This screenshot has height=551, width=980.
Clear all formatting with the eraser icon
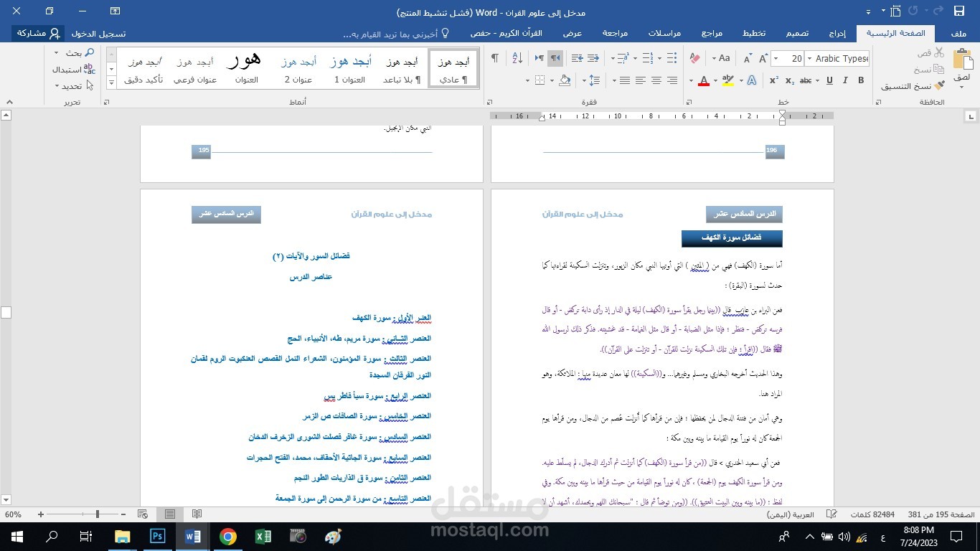694,59
